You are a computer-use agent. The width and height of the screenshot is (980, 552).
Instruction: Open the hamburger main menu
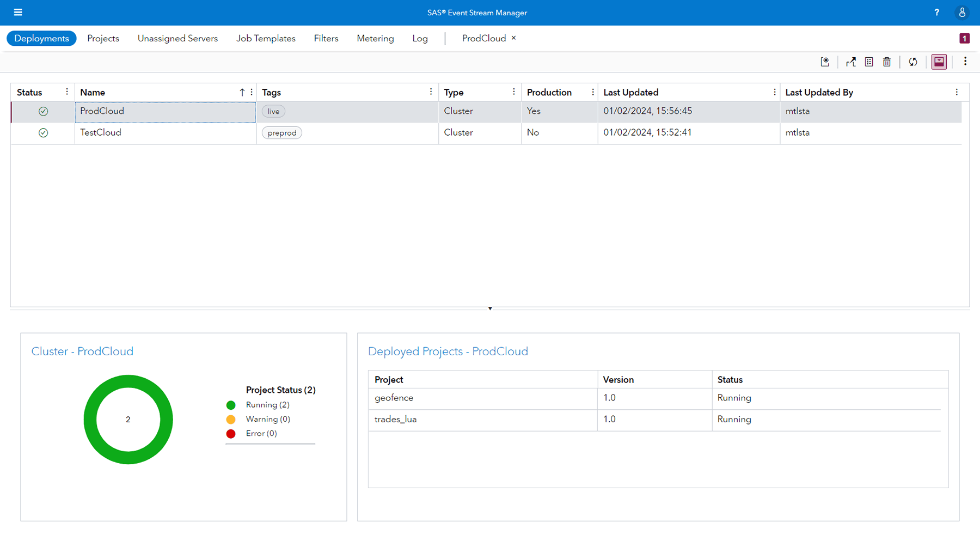tap(18, 12)
